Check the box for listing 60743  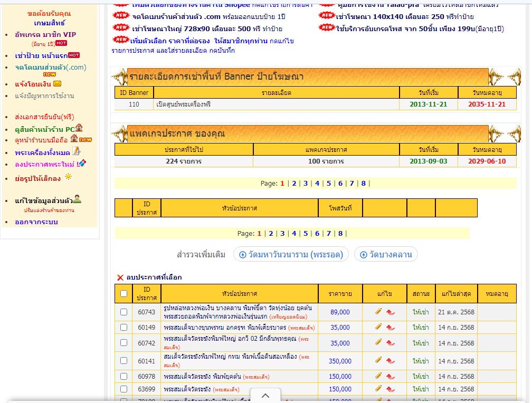pos(123,312)
